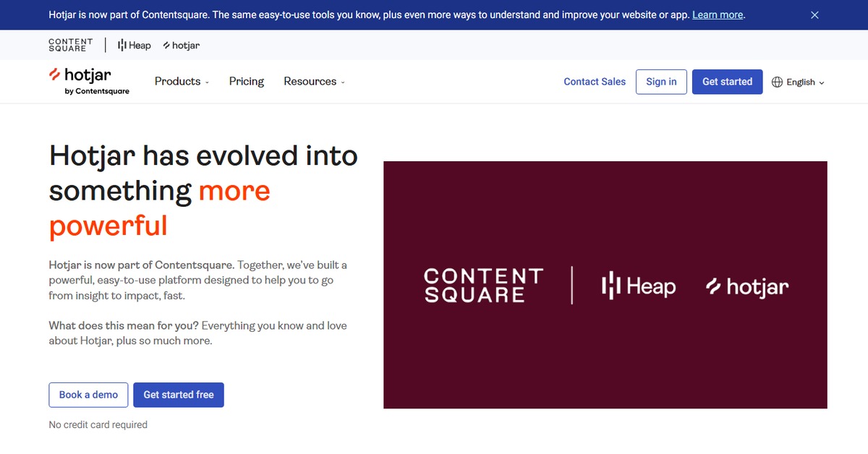Click the Contentsquare logo in maroon banner

(x=483, y=286)
